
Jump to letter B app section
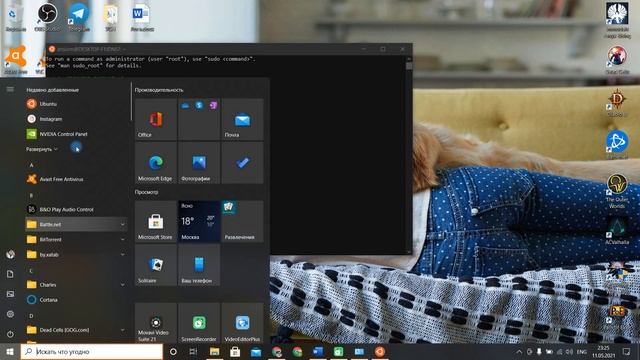(x=31, y=195)
